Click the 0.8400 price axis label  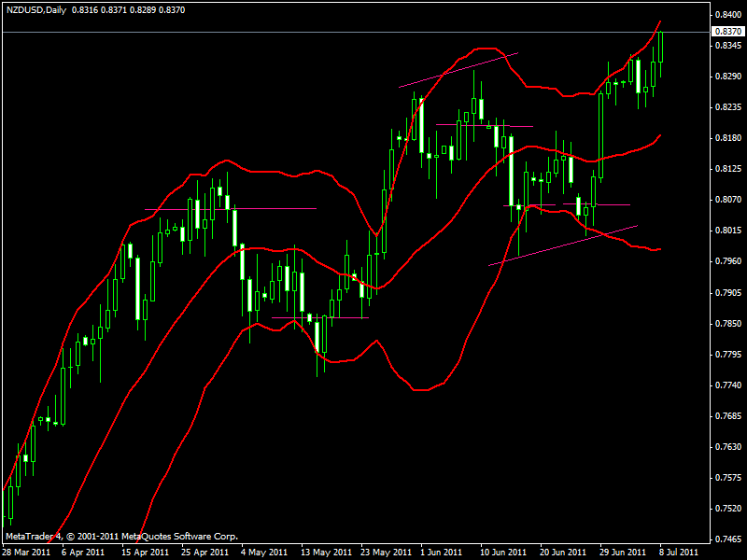pos(728,15)
